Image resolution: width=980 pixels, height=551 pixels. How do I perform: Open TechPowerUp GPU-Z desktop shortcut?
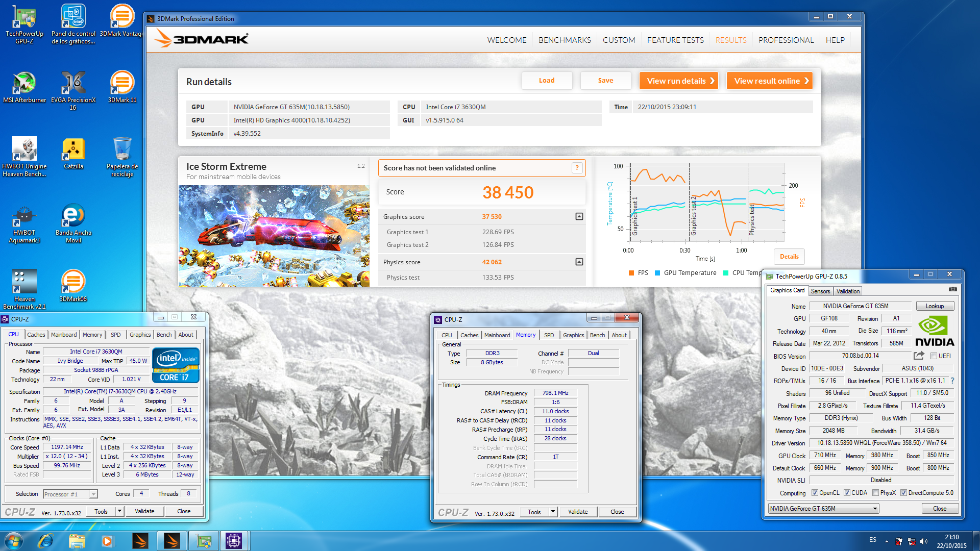24,24
